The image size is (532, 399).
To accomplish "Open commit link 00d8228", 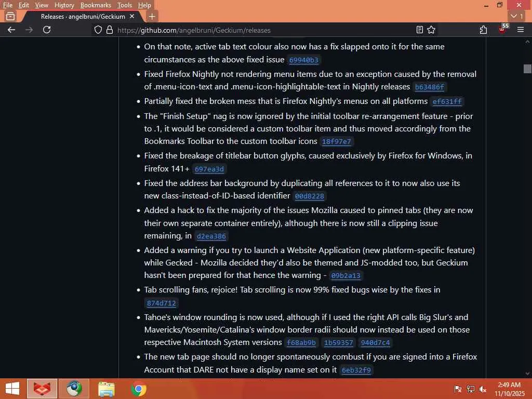I will click(x=310, y=196).
